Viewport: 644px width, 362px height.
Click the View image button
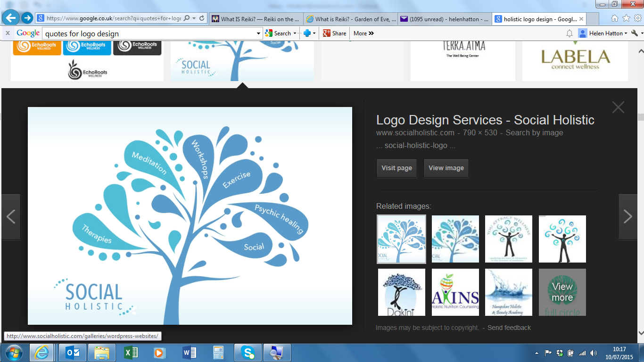(x=446, y=168)
